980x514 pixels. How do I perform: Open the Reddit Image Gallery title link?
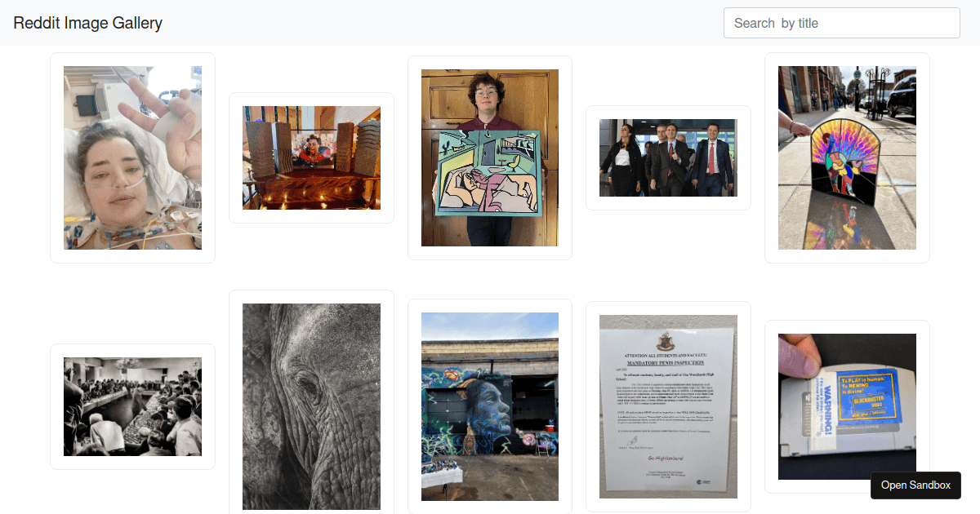[87, 23]
